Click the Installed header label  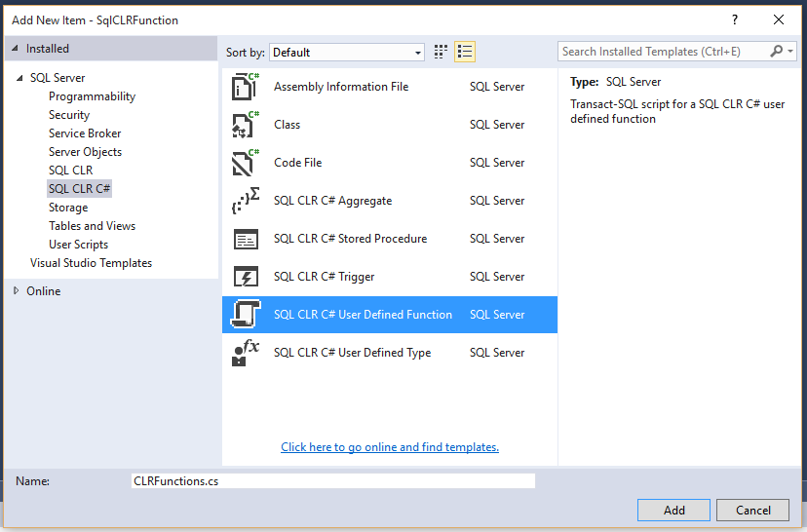coord(48,49)
